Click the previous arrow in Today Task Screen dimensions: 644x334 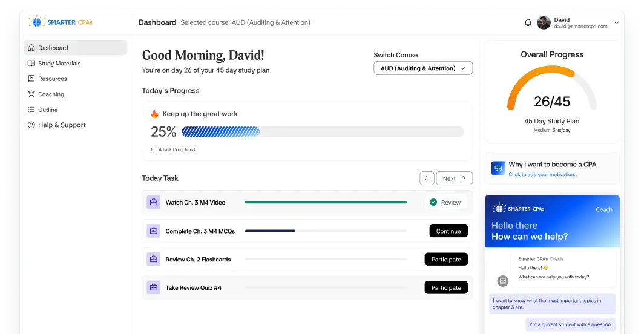click(x=427, y=178)
